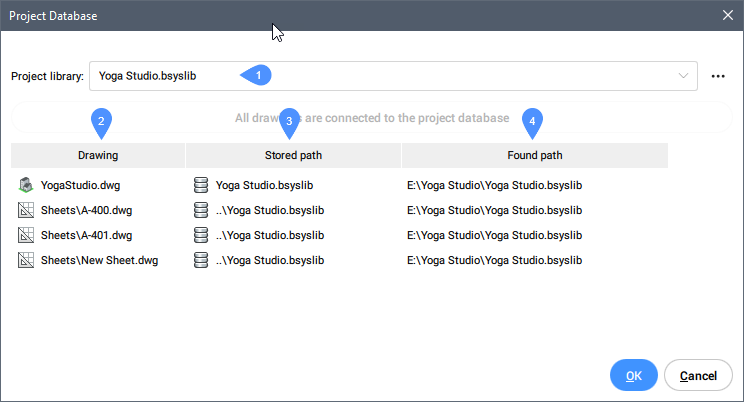Open the browse ellipsis button for Project library
The image size is (744, 402).
[717, 76]
